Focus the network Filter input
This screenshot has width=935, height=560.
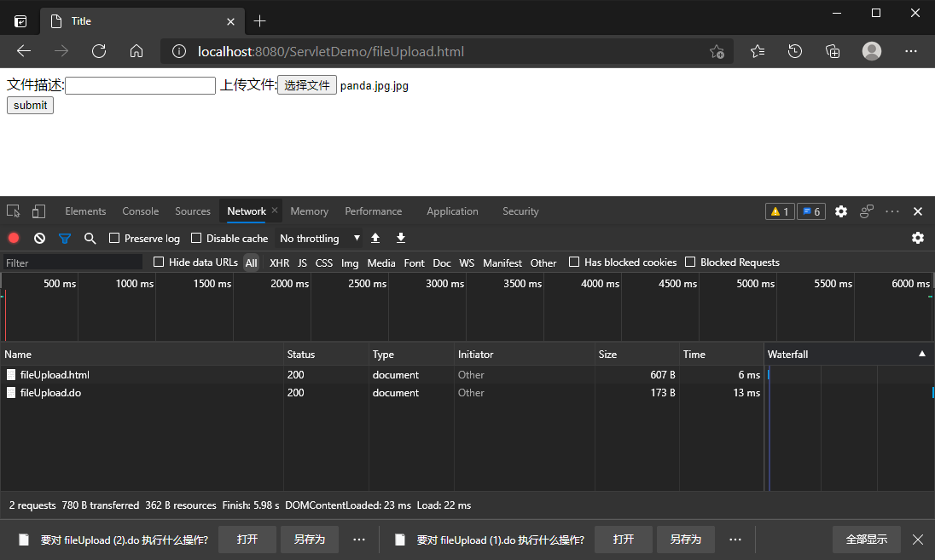(x=72, y=263)
